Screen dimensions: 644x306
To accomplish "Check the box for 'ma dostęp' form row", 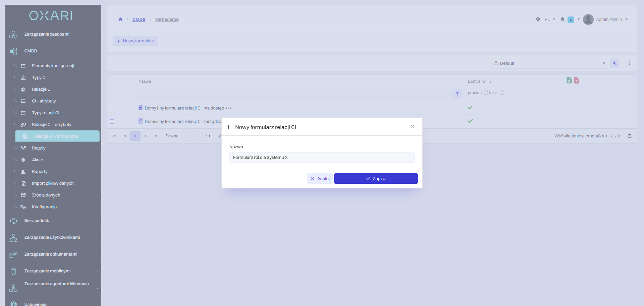I will (x=112, y=108).
